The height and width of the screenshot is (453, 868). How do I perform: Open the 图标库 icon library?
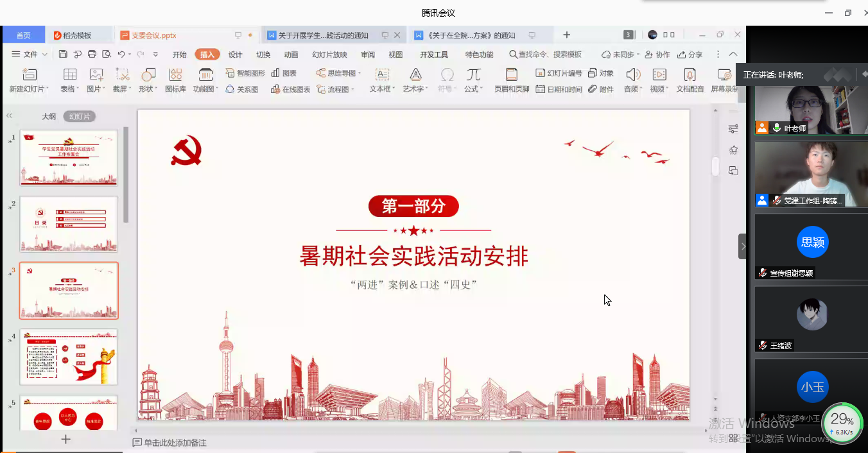pyautogui.click(x=175, y=81)
